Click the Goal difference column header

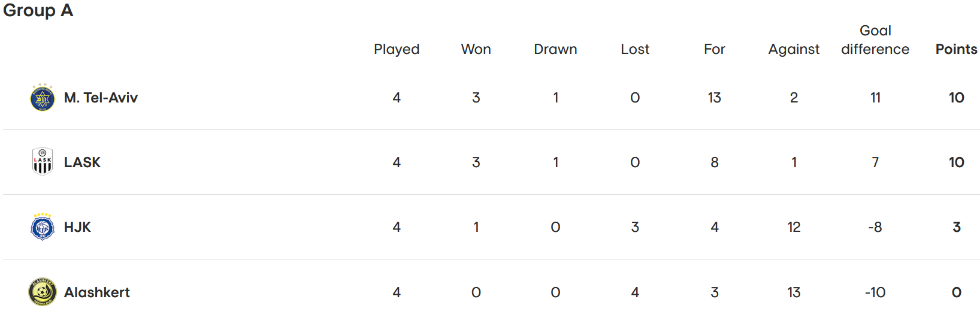pyautogui.click(x=875, y=40)
